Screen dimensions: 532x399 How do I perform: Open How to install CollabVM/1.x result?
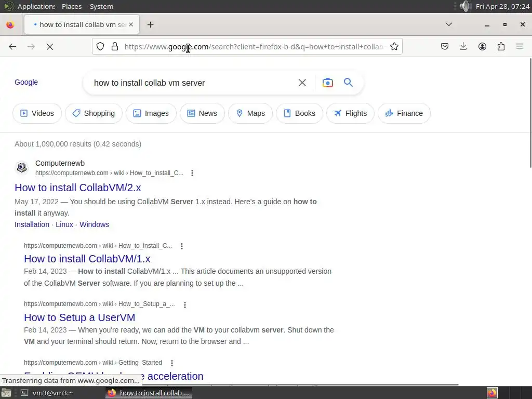[x=87, y=259]
